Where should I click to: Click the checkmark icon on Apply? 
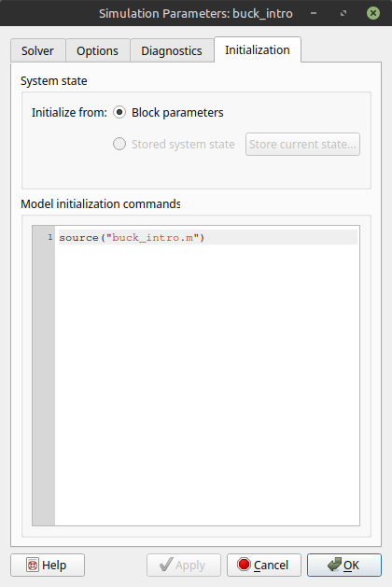click(166, 565)
